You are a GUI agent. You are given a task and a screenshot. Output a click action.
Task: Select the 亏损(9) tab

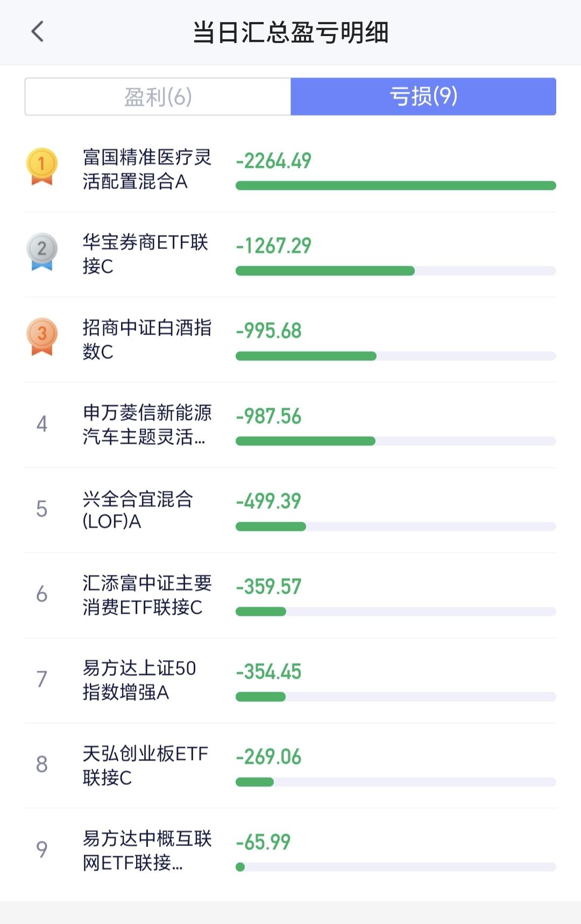click(423, 97)
